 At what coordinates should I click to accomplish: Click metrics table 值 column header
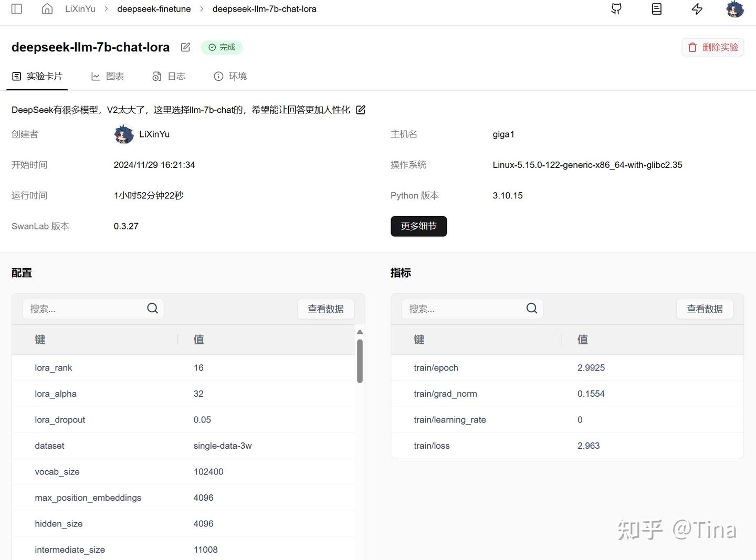pos(583,340)
